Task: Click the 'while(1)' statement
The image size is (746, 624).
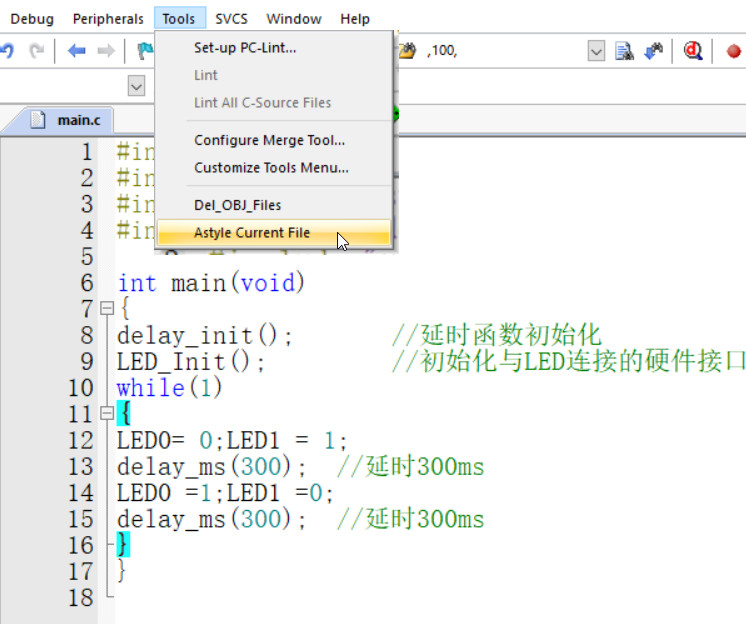Action: click(x=169, y=388)
